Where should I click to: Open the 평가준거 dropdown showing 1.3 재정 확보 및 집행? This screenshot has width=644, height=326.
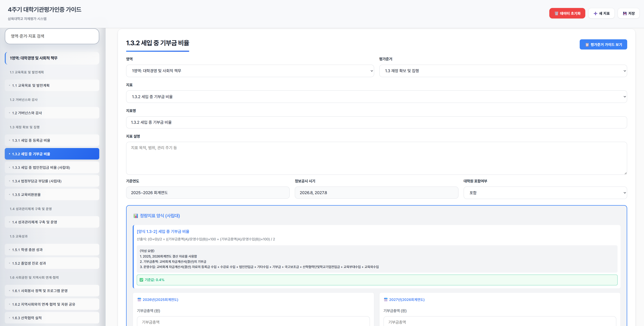[x=503, y=71]
